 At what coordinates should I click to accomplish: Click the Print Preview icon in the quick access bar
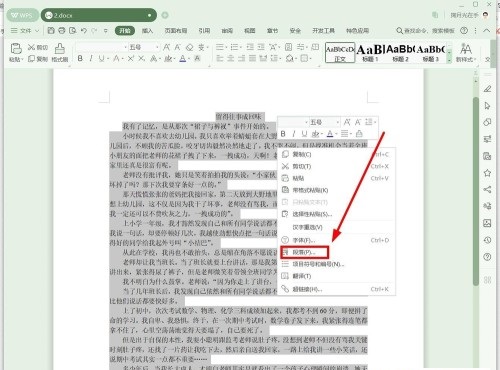tap(72, 31)
